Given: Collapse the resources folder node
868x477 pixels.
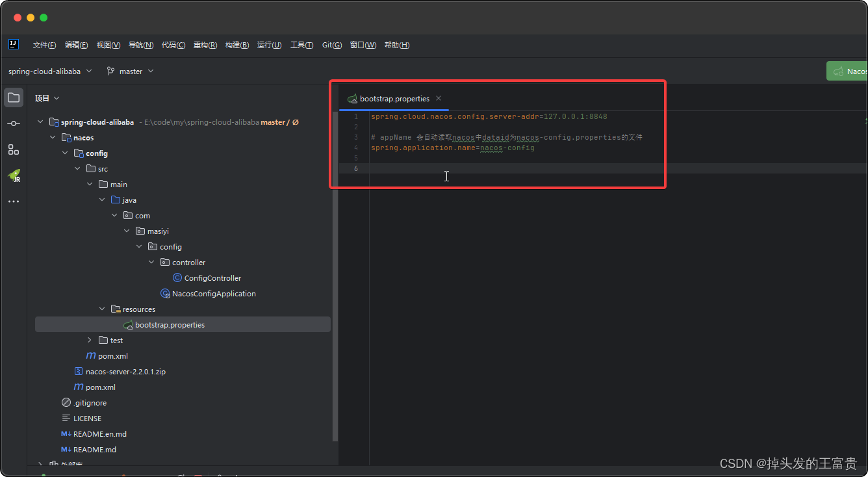Looking at the screenshot, I should point(102,309).
